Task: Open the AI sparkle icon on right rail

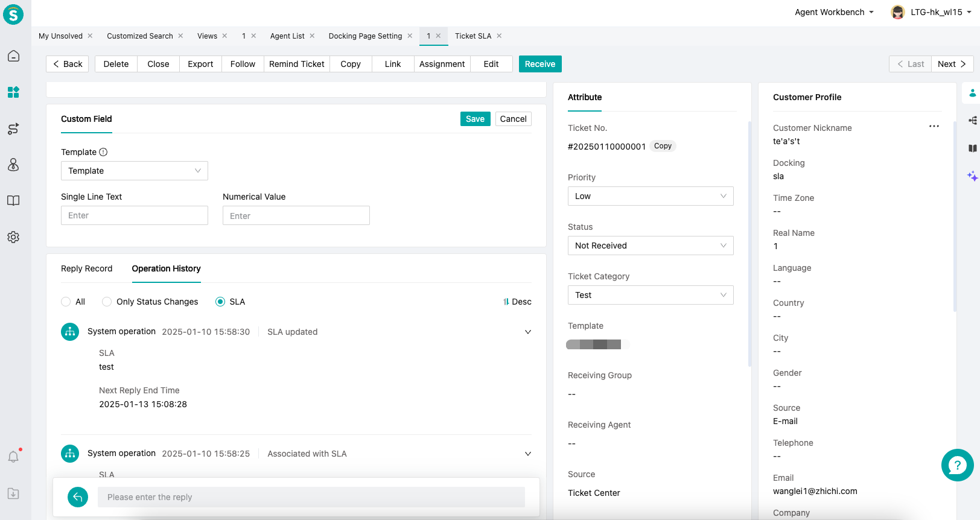Action: coord(972,176)
